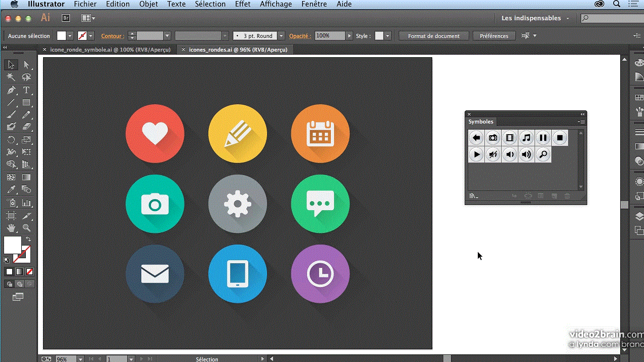Select the Lasso tool

26,77
